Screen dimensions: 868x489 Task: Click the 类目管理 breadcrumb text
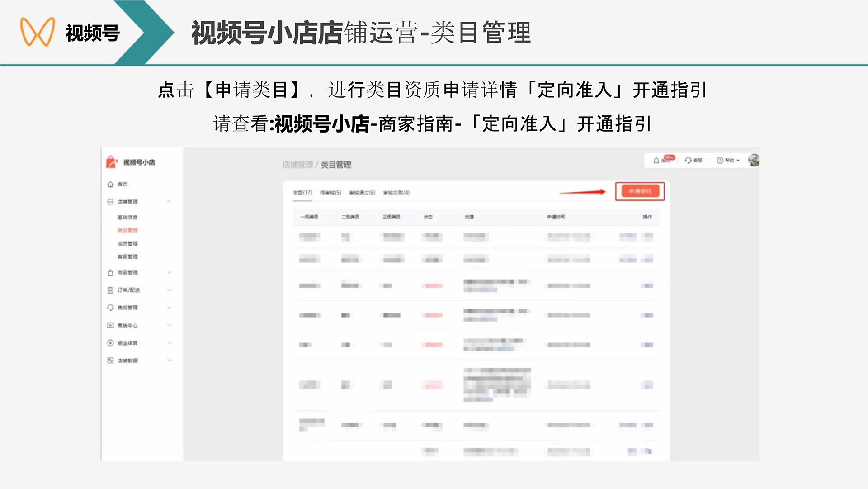[336, 165]
